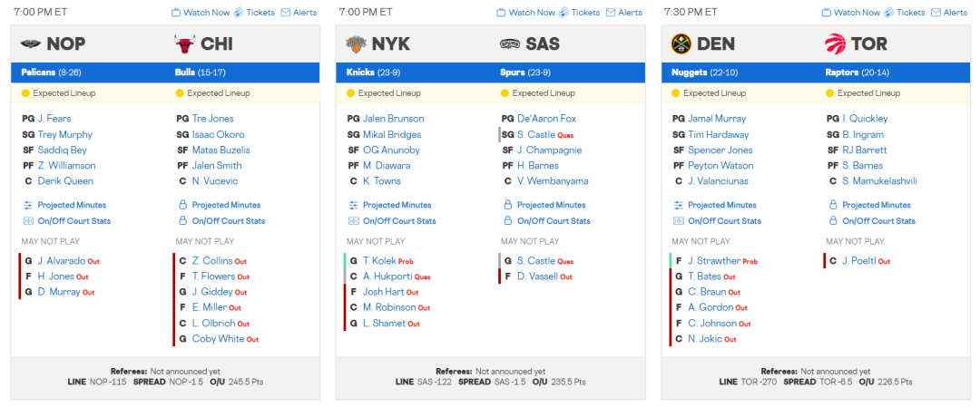The height and width of the screenshot is (407, 980).
Task: Click the Toronto Raptors logo
Action: 835,44
